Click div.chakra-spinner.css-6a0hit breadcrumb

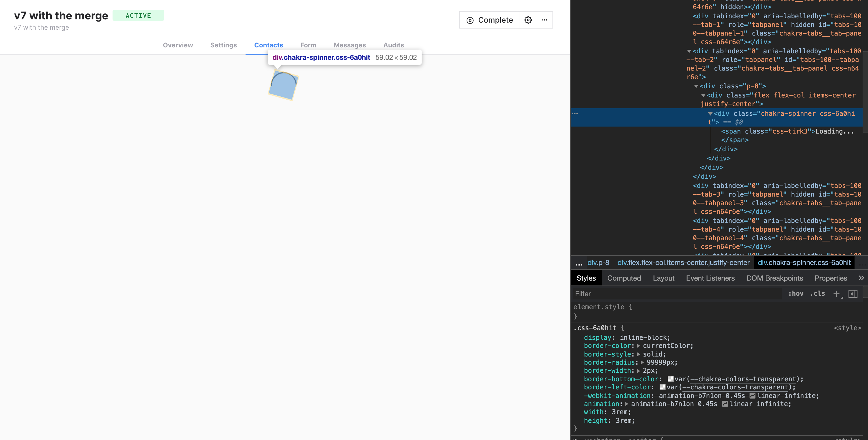(x=804, y=263)
